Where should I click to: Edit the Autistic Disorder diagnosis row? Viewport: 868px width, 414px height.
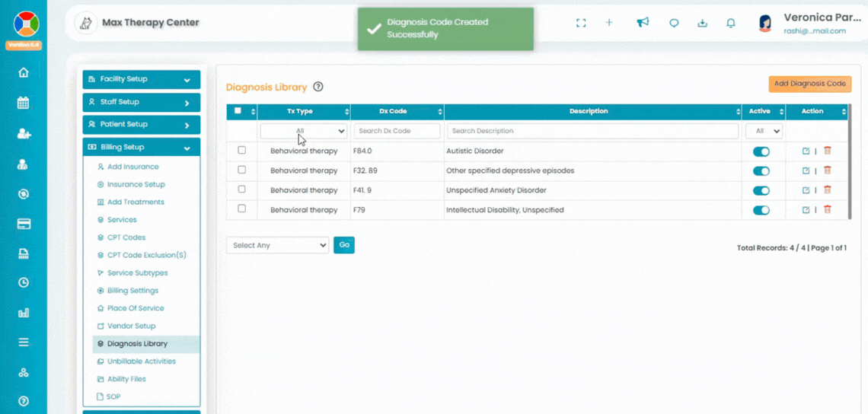pos(806,151)
